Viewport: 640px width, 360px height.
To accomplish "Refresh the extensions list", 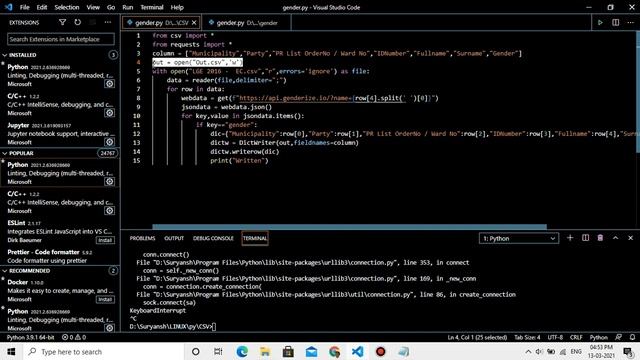I will coord(78,22).
